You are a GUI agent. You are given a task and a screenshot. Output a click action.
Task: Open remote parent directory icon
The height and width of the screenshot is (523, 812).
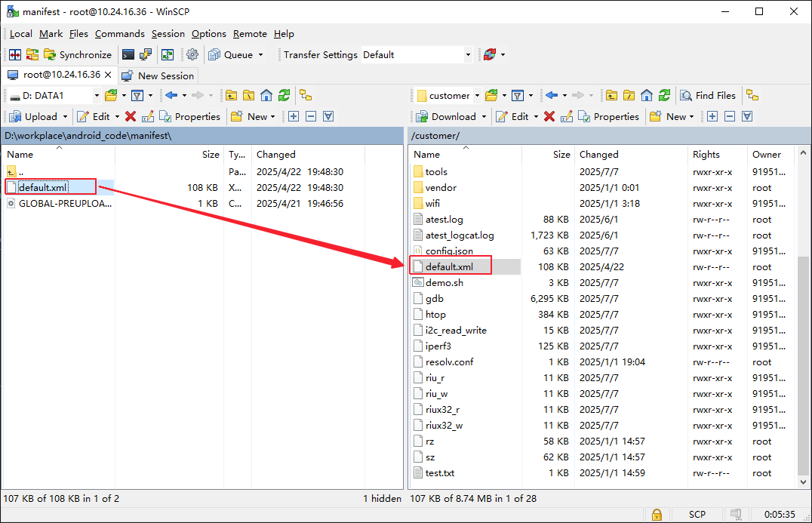(611, 95)
